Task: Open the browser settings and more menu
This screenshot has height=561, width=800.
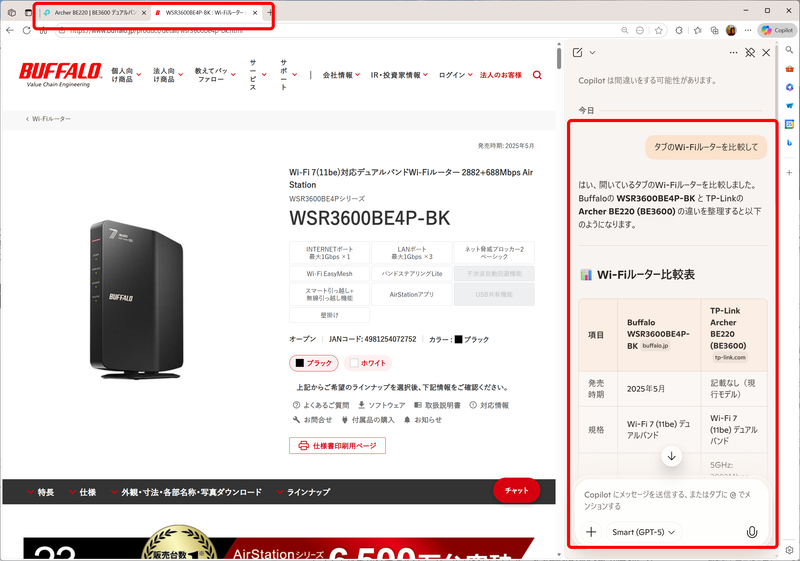Action: (x=748, y=31)
